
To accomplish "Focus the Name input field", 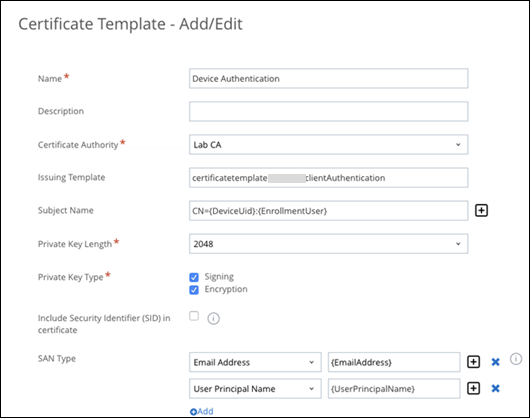I will pyautogui.click(x=329, y=78).
